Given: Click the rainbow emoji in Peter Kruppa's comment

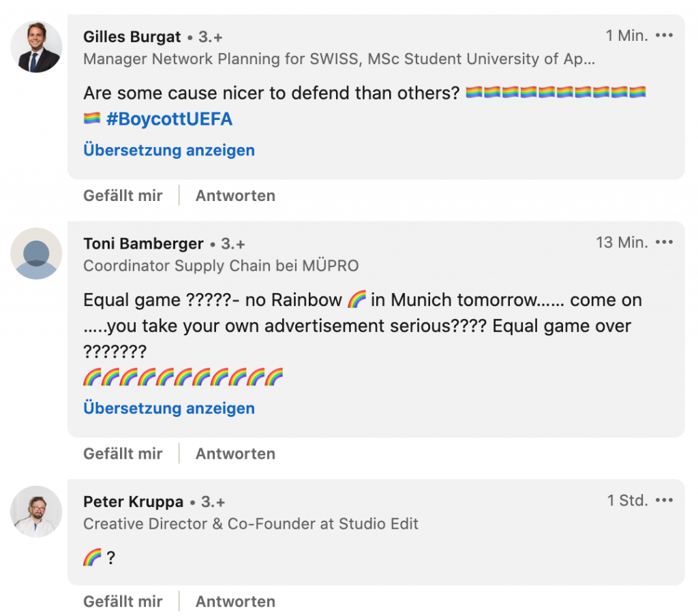Looking at the screenshot, I should pyautogui.click(x=92, y=557).
